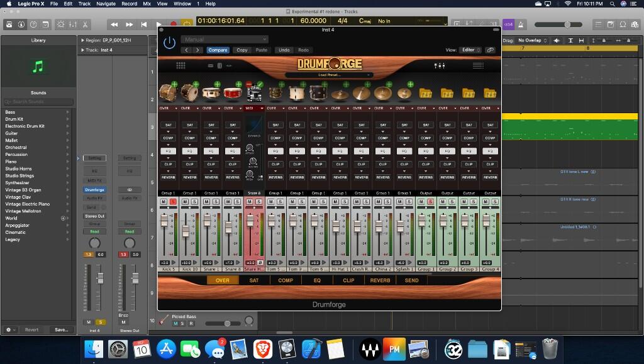Image resolution: width=644 pixels, height=364 pixels.
Task: Switch to COMP tab in Drumforge
Action: [286, 280]
